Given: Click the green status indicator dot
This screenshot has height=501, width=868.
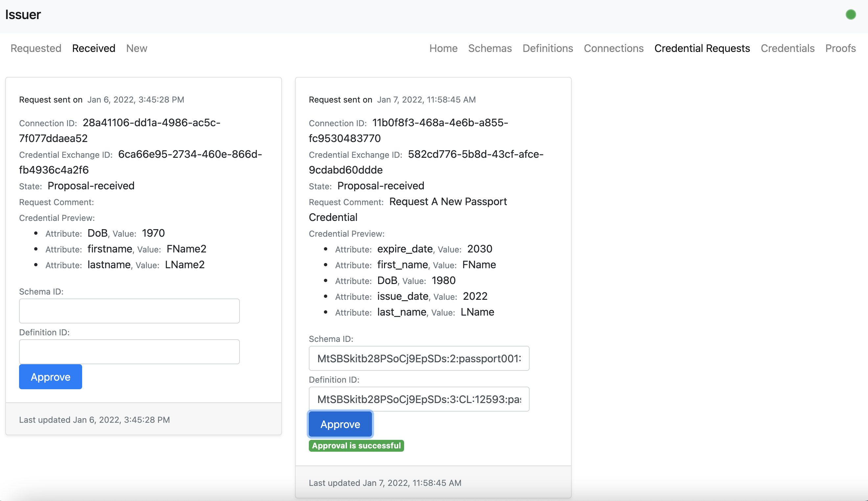Looking at the screenshot, I should click(851, 14).
